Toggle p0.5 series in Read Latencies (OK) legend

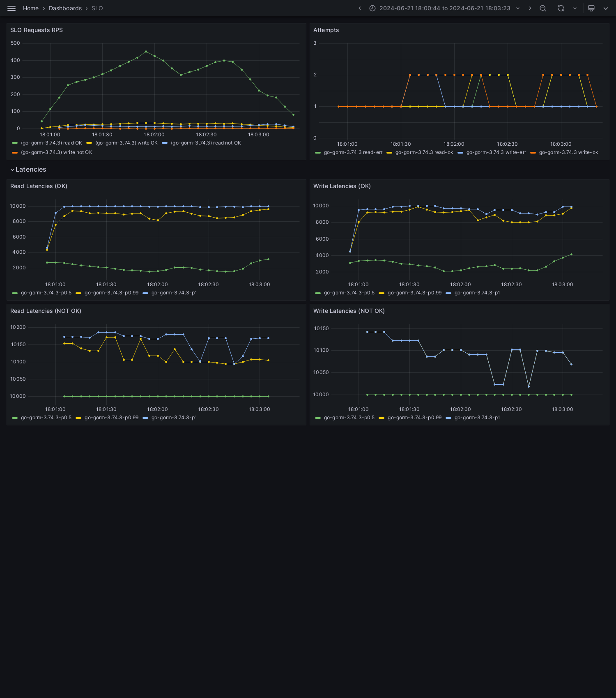pos(46,293)
